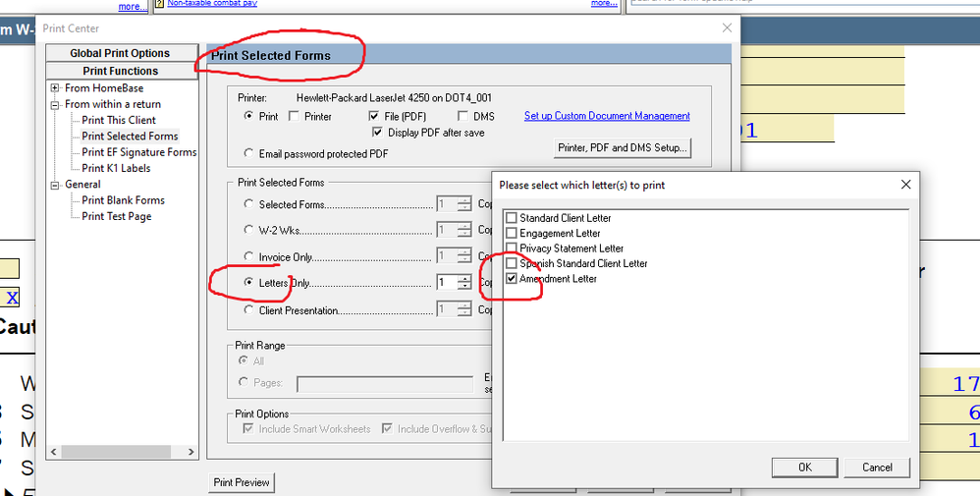Increase the Letters Only copies count
This screenshot has width=980, height=496.
tap(463, 279)
